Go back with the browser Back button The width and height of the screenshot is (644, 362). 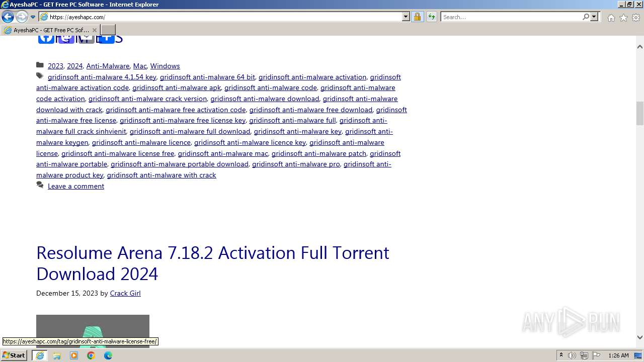(x=8, y=17)
